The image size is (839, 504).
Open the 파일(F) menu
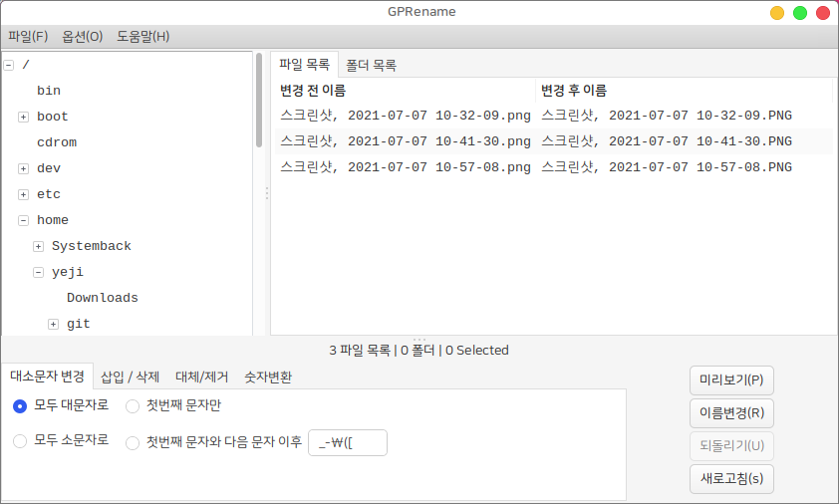[28, 37]
